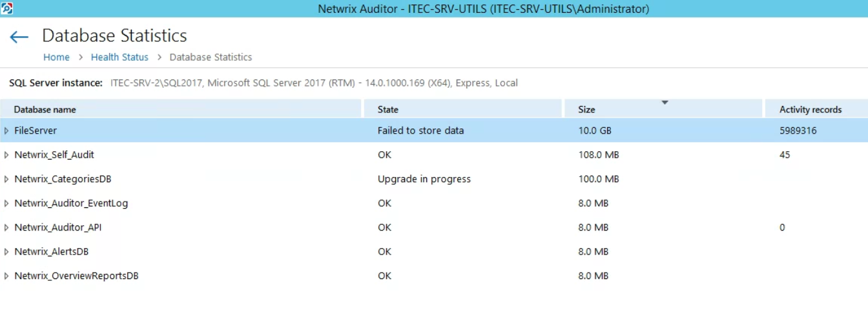Select the Failed to store data state cell
The image size is (868, 310).
click(x=420, y=130)
